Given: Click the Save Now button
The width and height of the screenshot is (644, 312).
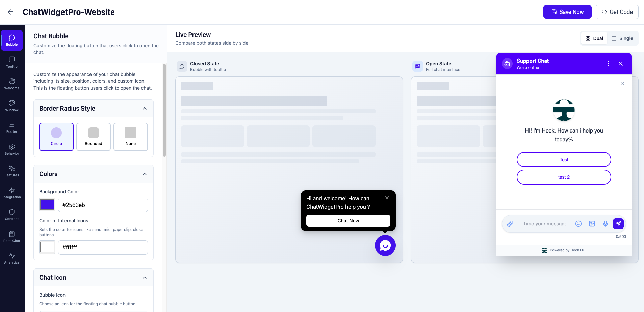Looking at the screenshot, I should [567, 12].
